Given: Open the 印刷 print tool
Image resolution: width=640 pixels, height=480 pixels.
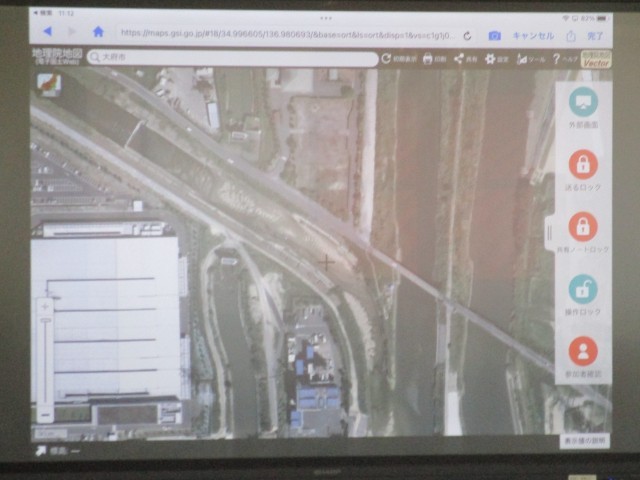Looking at the screenshot, I should point(434,59).
